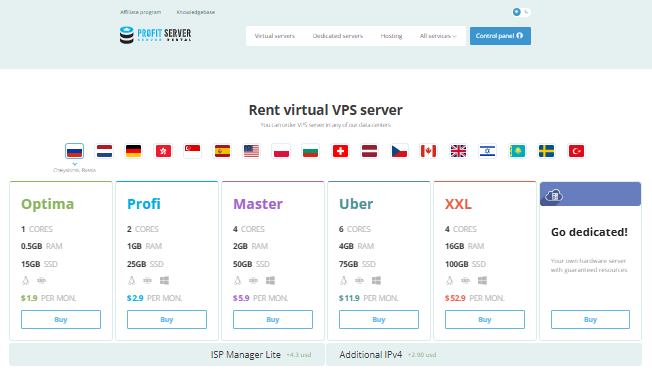The image size is (652, 373).
Task: Choose the Bulgaria flag location
Action: (x=311, y=151)
